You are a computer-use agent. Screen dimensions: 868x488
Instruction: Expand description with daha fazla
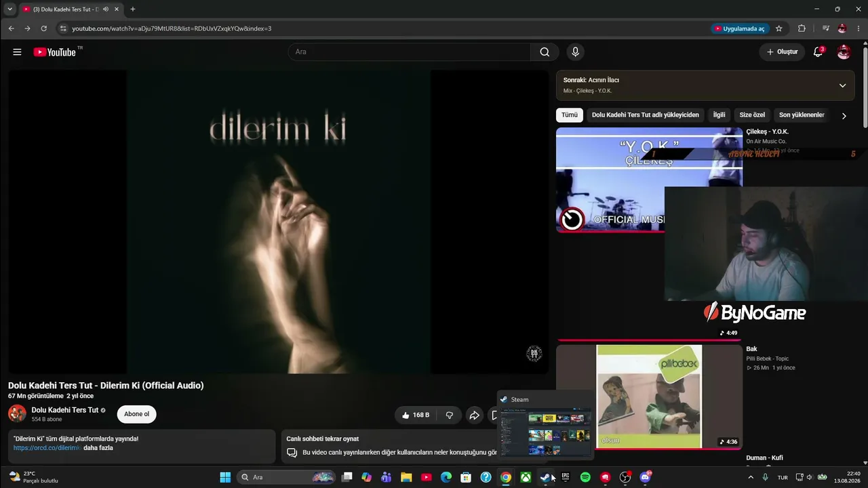coord(98,448)
